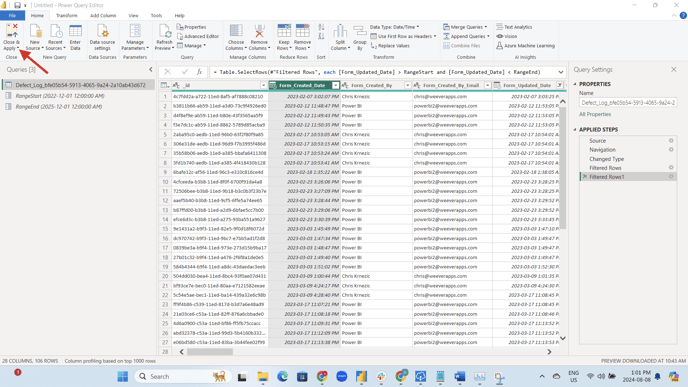This screenshot has width=688, height=387.
Task: Open the All Properties link
Action: [x=595, y=114]
